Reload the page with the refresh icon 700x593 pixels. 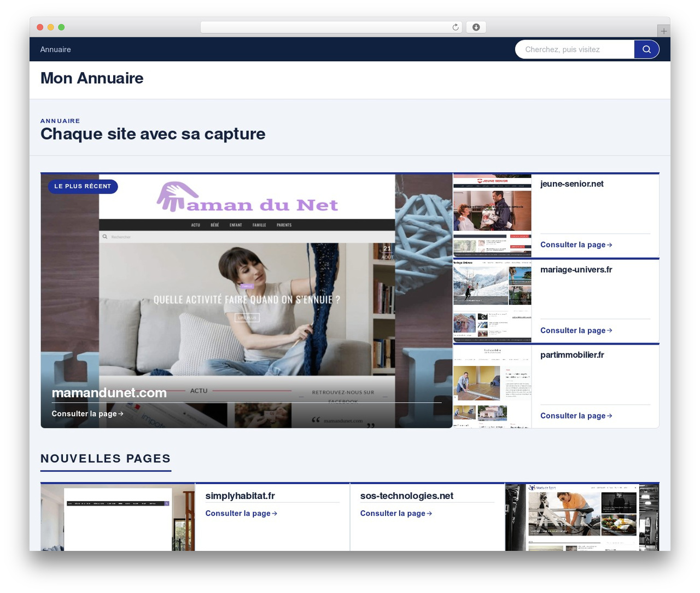456,27
